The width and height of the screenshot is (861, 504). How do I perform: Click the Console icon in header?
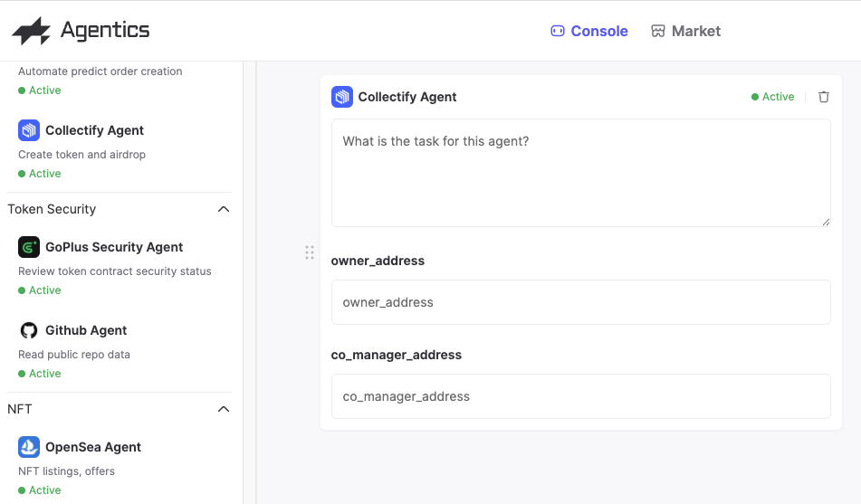558,31
